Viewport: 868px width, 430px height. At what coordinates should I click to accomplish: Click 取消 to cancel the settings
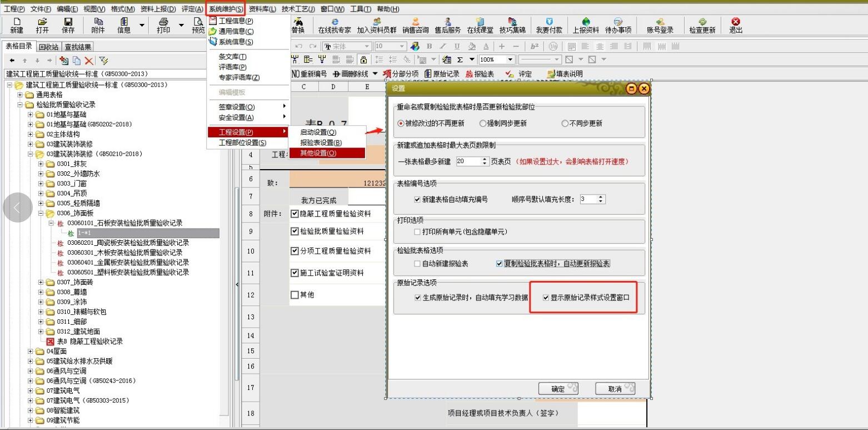[615, 389]
